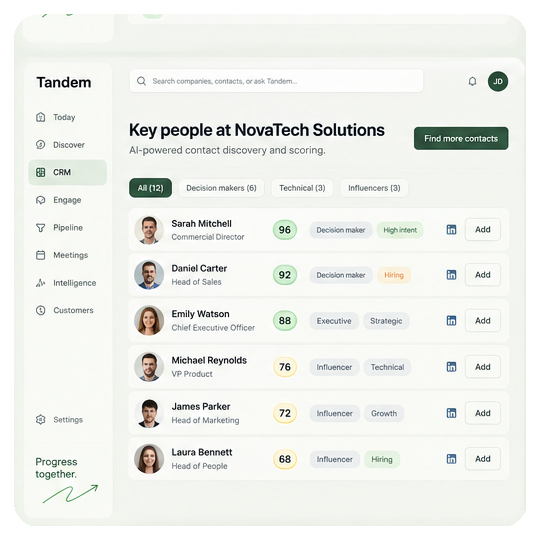
Task: Click Emily Watson's 88 score badge
Action: [x=285, y=321]
